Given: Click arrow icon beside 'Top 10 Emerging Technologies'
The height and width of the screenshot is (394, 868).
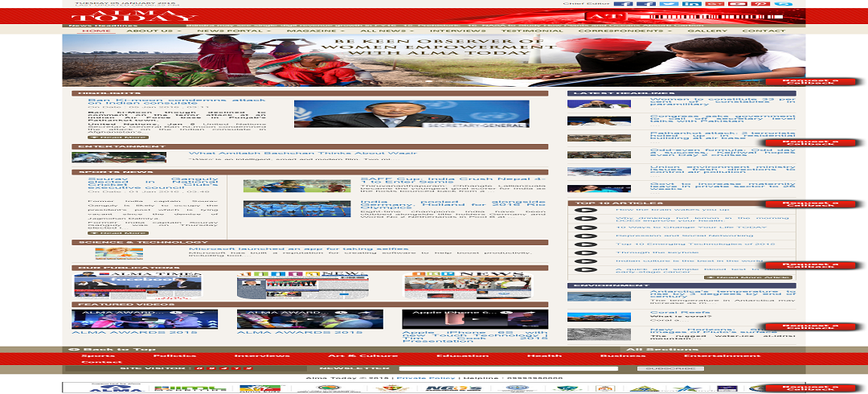Looking at the screenshot, I should coord(586,244).
